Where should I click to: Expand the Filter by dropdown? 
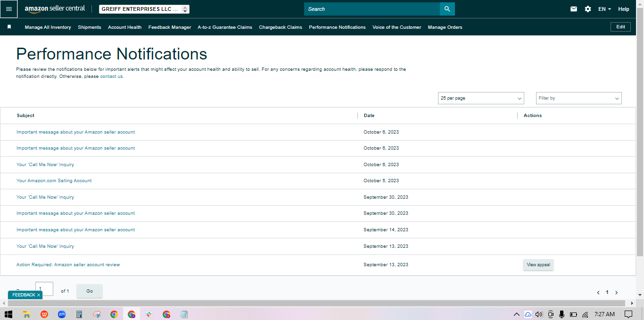pyautogui.click(x=579, y=98)
